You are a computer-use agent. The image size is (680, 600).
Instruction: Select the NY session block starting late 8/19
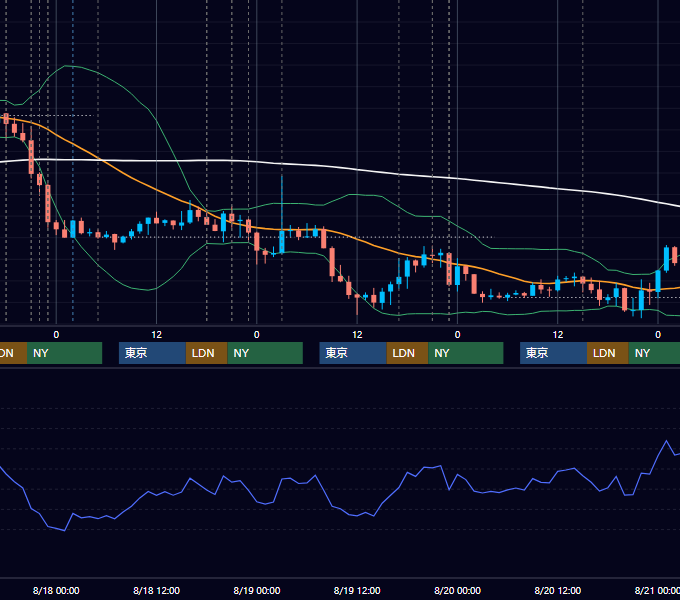[x=466, y=353]
